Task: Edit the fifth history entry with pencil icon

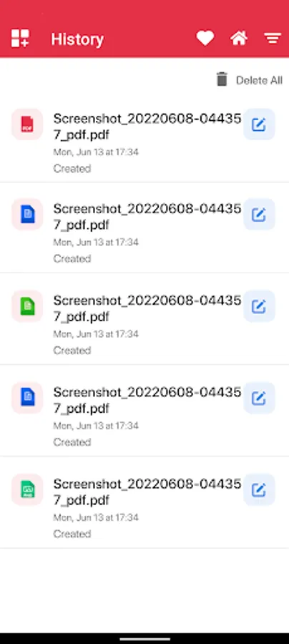Action: tap(259, 489)
